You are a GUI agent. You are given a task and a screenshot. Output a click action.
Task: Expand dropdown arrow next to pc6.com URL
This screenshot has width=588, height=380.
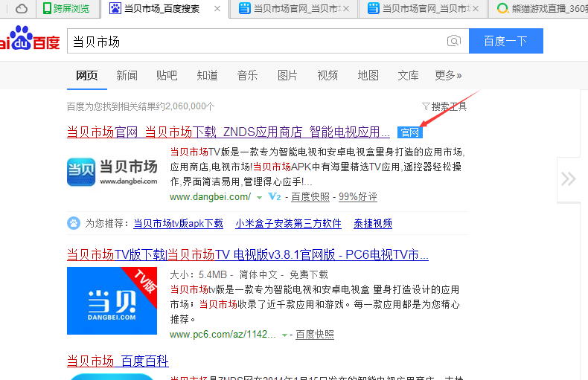[284, 335]
